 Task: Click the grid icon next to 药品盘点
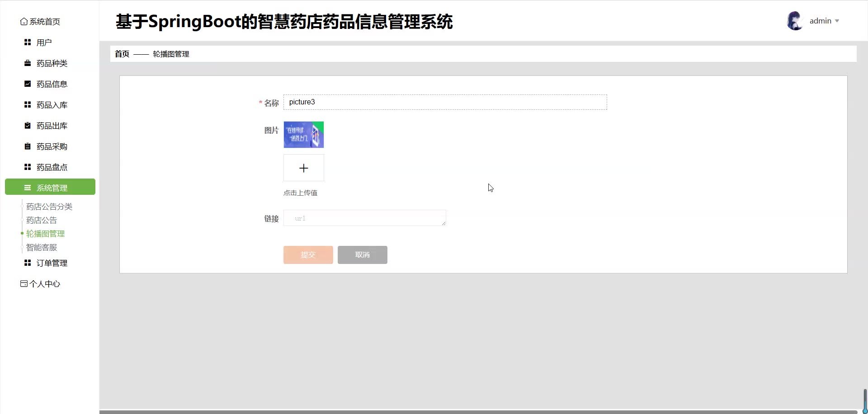(x=28, y=167)
